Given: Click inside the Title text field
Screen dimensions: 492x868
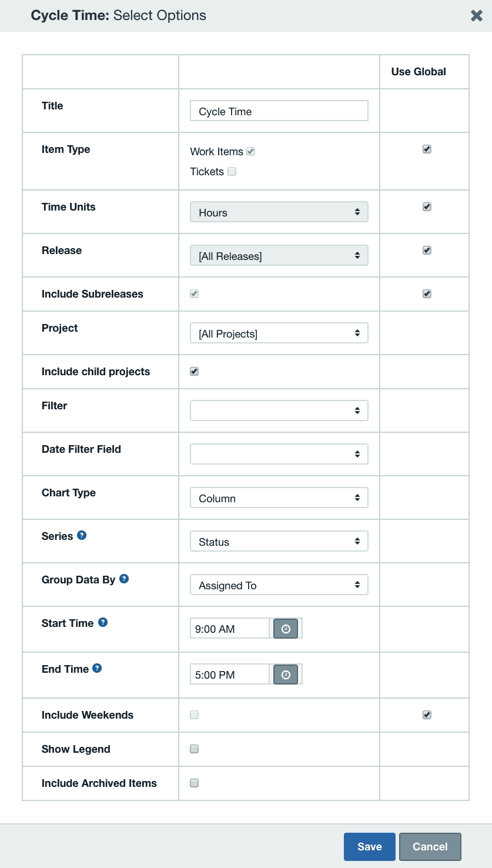Looking at the screenshot, I should [x=279, y=111].
